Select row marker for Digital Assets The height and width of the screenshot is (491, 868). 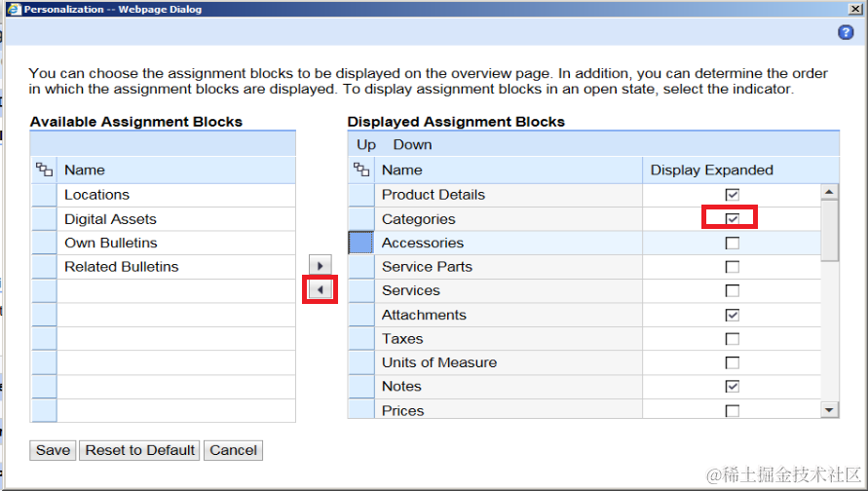[44, 218]
